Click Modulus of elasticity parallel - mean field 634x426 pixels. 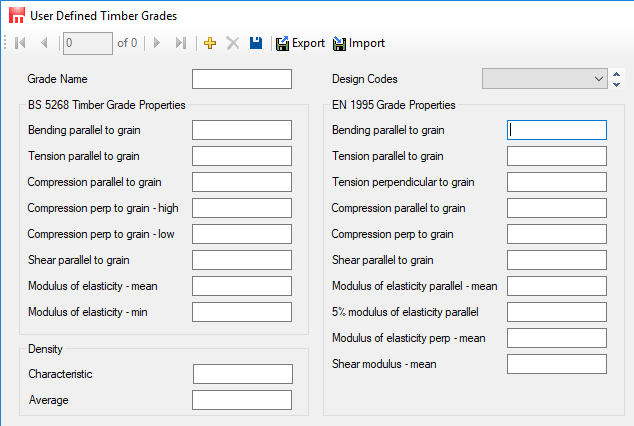[x=557, y=286]
